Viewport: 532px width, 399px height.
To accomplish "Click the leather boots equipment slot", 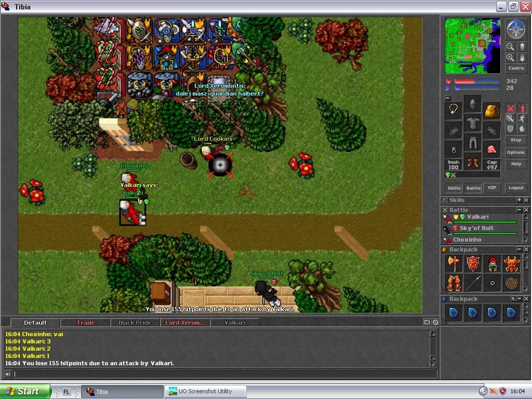I will [x=473, y=162].
